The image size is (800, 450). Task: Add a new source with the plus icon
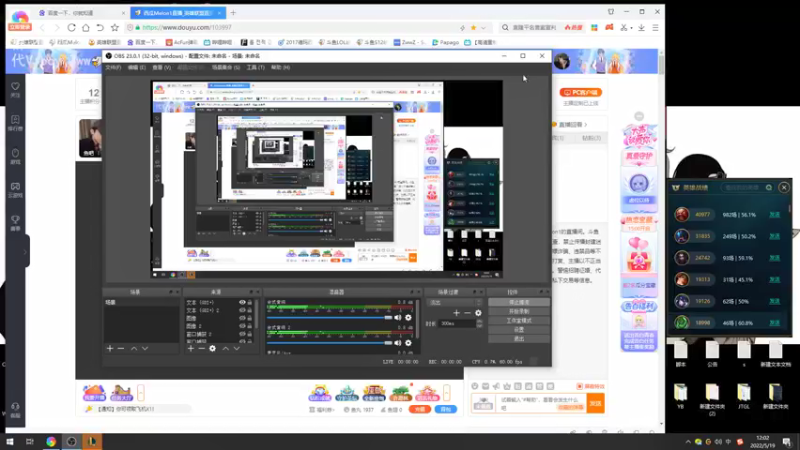(191, 348)
